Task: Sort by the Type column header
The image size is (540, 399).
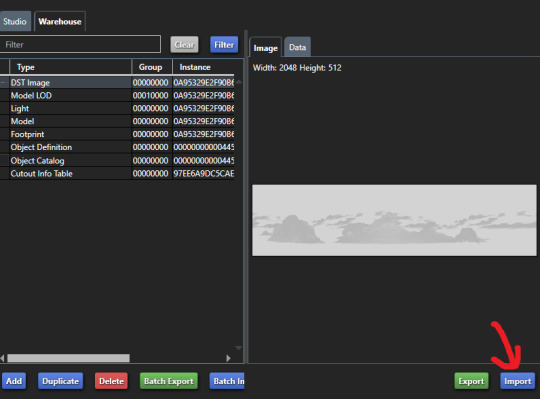Action: 70,67
